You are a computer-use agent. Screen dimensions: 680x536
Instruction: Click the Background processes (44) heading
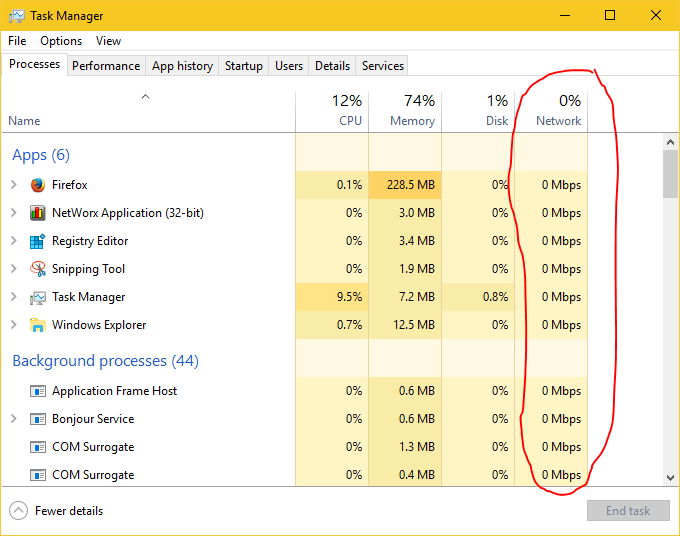[x=106, y=361]
